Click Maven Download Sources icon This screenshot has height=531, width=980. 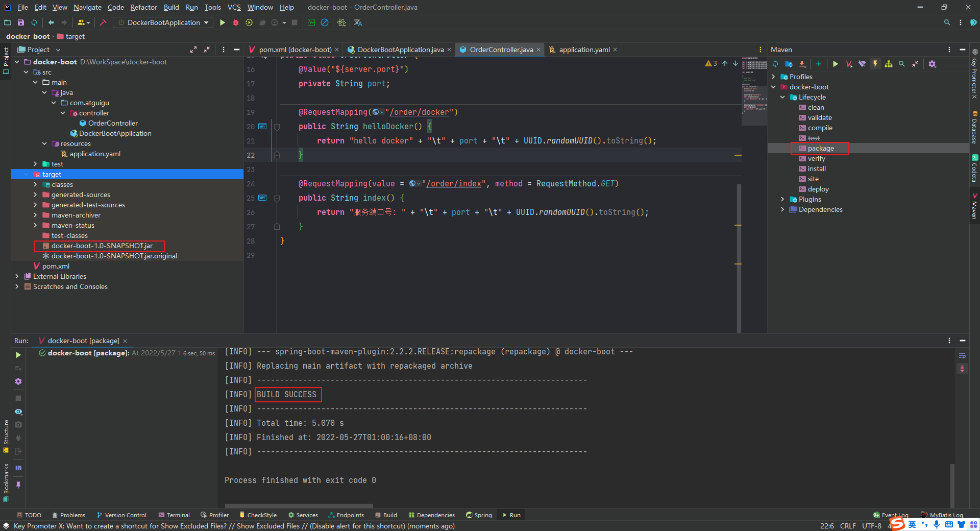pyautogui.click(x=802, y=64)
